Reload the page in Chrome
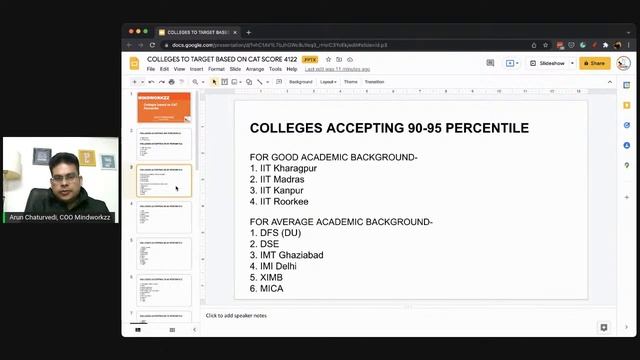This screenshot has height=360, width=640. pyautogui.click(x=152, y=45)
